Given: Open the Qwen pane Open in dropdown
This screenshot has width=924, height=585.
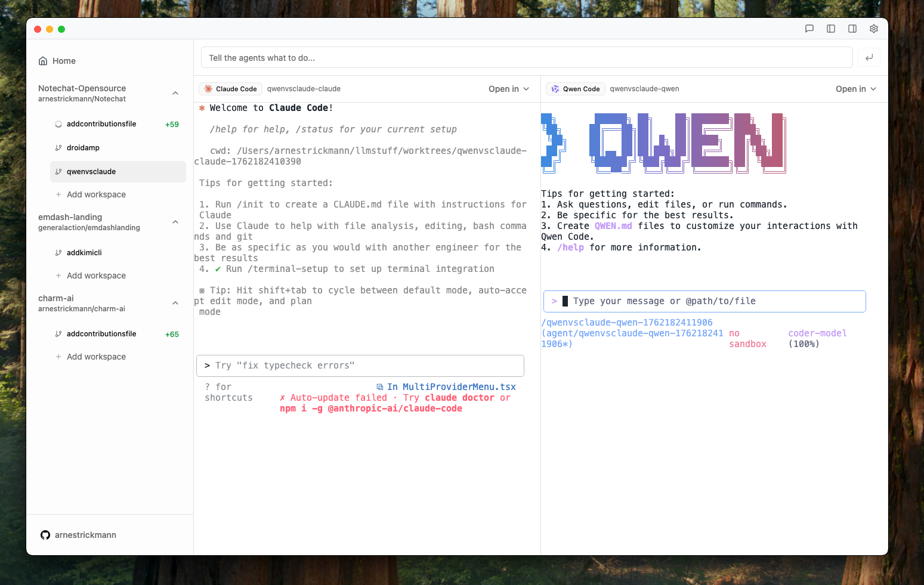Looking at the screenshot, I should click(855, 88).
